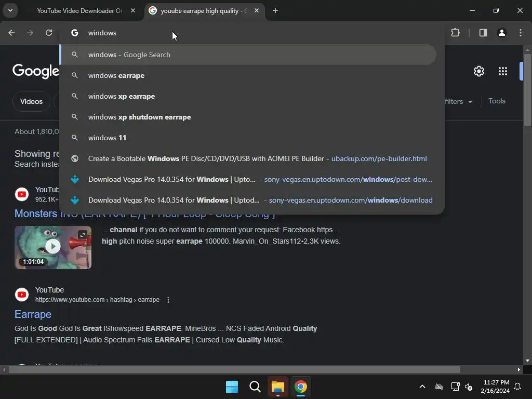
Task: Open File Explorer from the taskbar
Action: click(x=278, y=387)
